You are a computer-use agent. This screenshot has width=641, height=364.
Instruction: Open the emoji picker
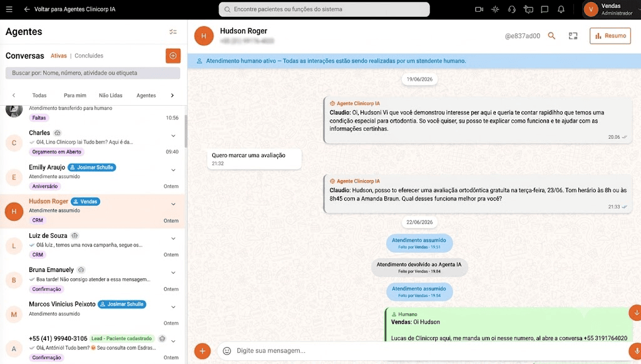point(227,351)
